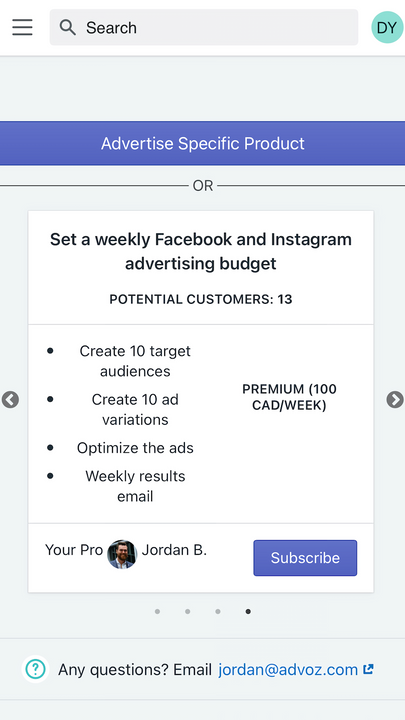Jump to the first carousel slide dot
405x720 pixels.
point(158,612)
